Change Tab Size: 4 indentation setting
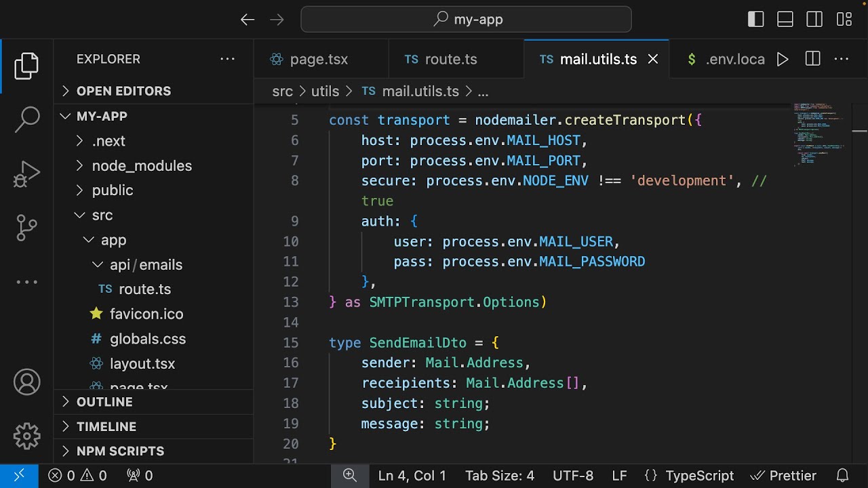 [x=500, y=476]
